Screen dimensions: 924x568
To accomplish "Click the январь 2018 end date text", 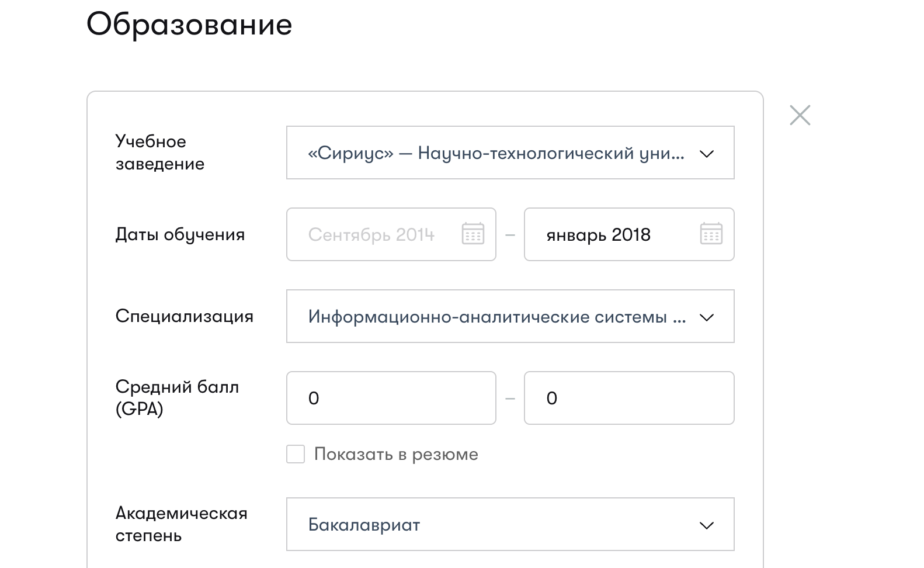I will (x=598, y=234).
